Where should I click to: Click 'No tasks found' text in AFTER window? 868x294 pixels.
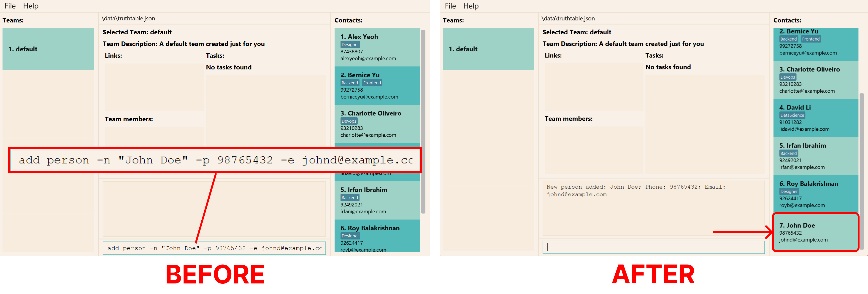pyautogui.click(x=668, y=67)
